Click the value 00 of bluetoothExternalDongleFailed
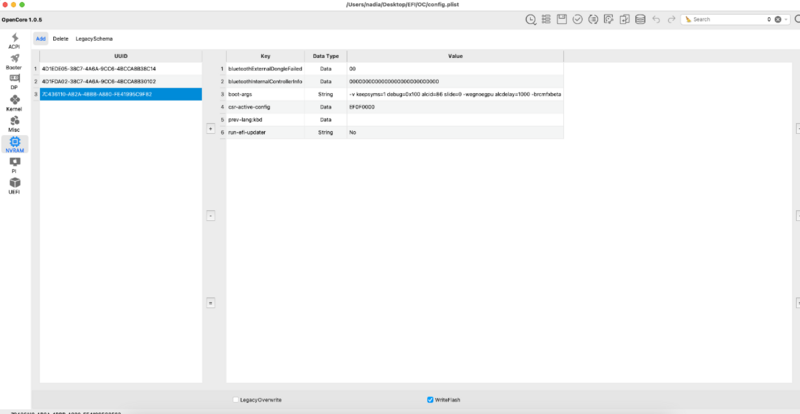 (455, 68)
